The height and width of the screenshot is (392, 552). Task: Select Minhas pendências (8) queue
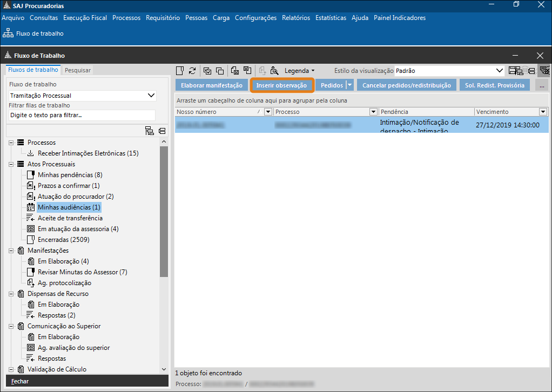click(x=70, y=175)
